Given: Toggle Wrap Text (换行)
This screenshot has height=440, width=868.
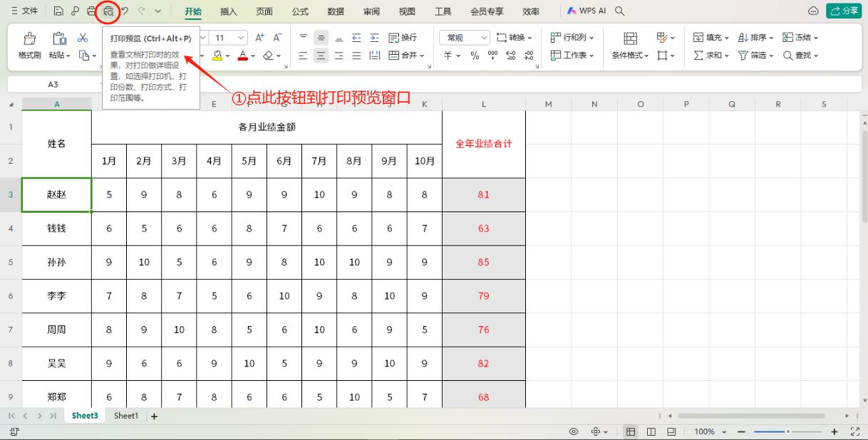Looking at the screenshot, I should click(x=403, y=38).
